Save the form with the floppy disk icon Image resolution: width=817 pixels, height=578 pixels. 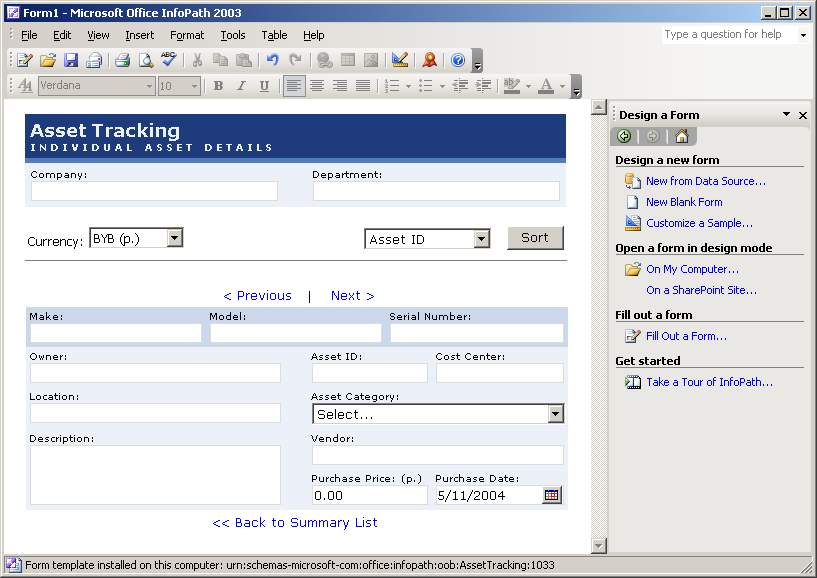[x=71, y=60]
